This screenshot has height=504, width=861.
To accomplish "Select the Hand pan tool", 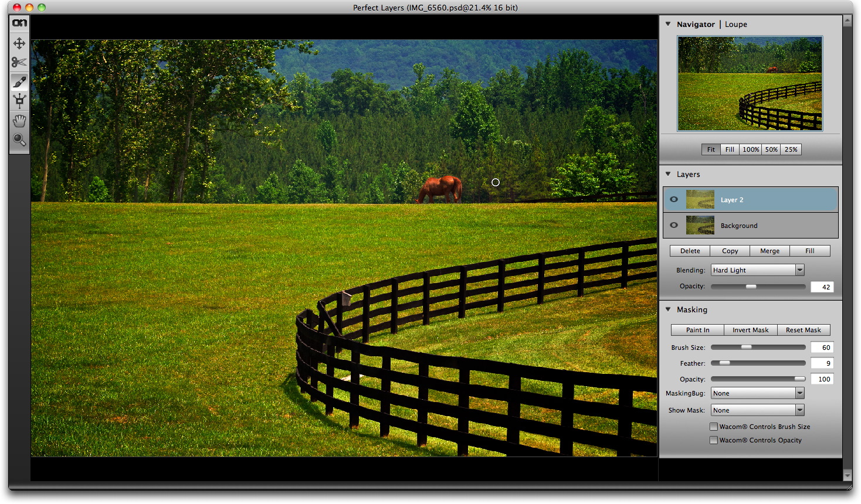I will [x=19, y=121].
